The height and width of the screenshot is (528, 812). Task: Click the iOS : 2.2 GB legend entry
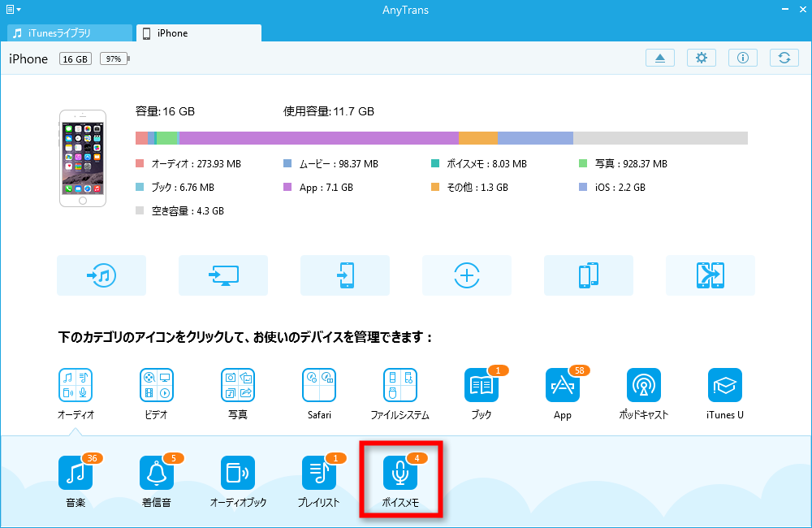612,187
